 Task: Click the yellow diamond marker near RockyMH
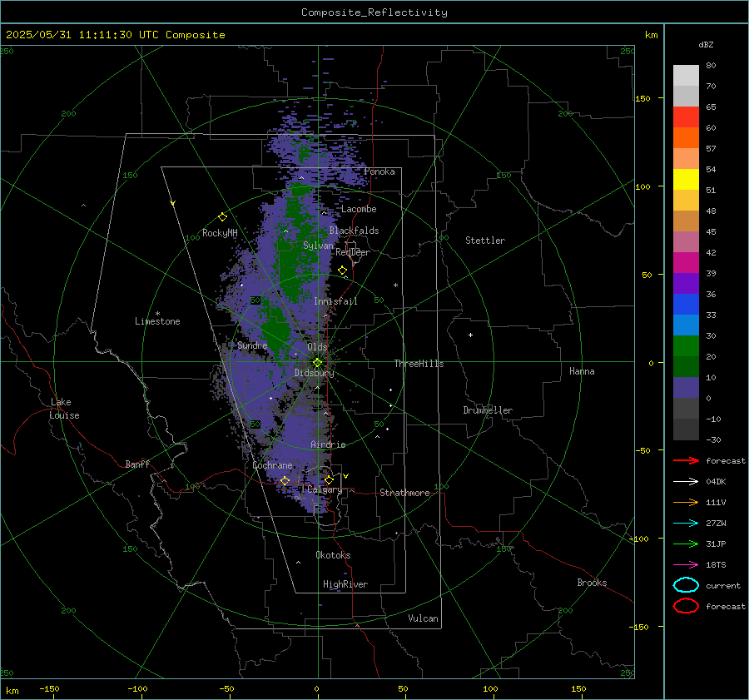point(222,217)
